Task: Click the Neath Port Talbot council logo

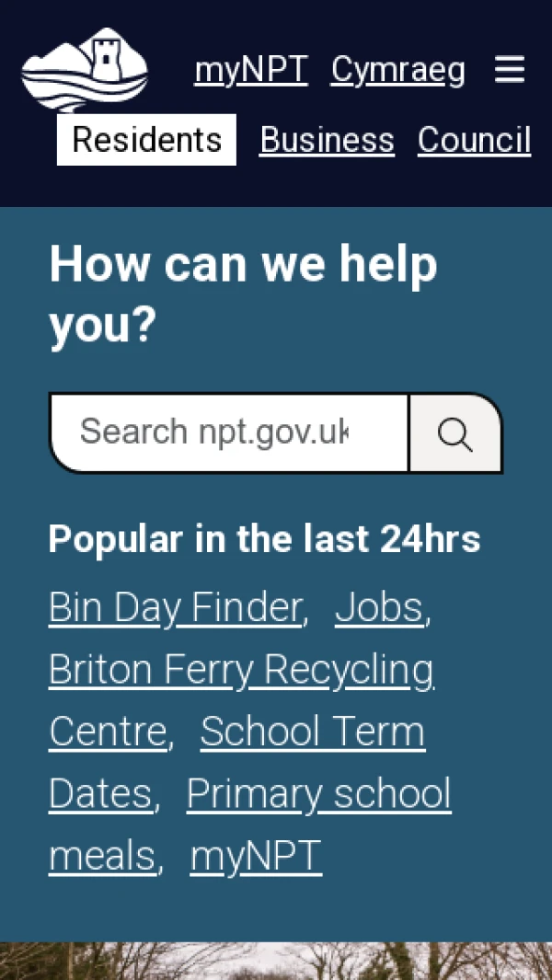Action: 84,70
